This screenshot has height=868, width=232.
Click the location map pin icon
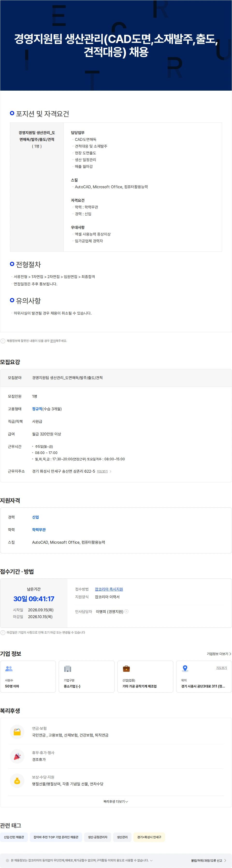(185, 669)
